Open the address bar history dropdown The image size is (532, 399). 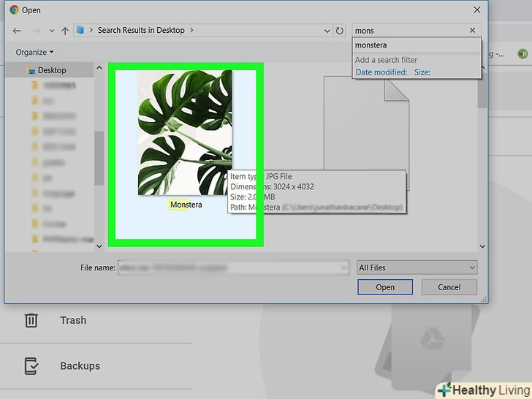(327, 31)
